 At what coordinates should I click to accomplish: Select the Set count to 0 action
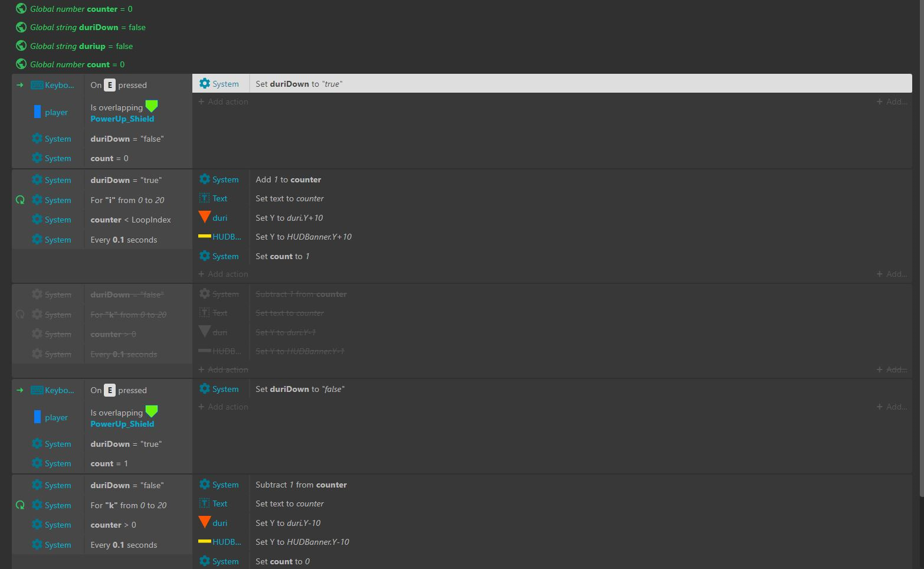(580, 561)
